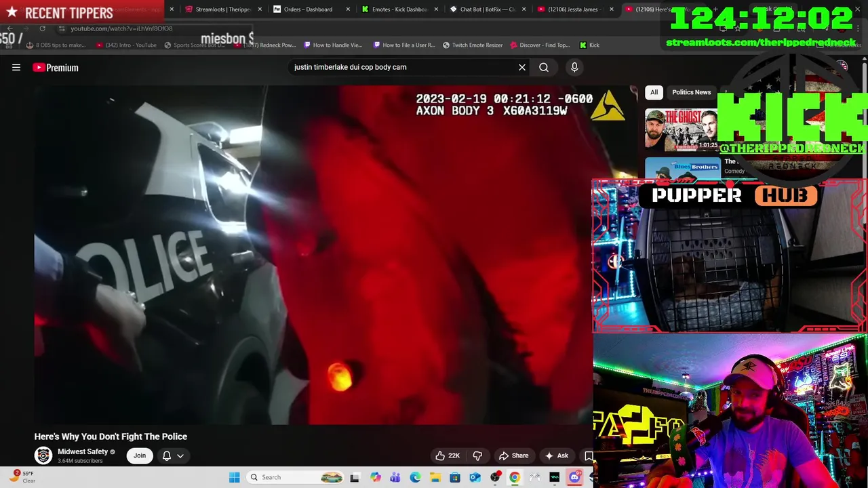Open the 'How to Handle Vie...' bookmark
Screen dimensions: 868x488
pyautogui.click(x=333, y=45)
